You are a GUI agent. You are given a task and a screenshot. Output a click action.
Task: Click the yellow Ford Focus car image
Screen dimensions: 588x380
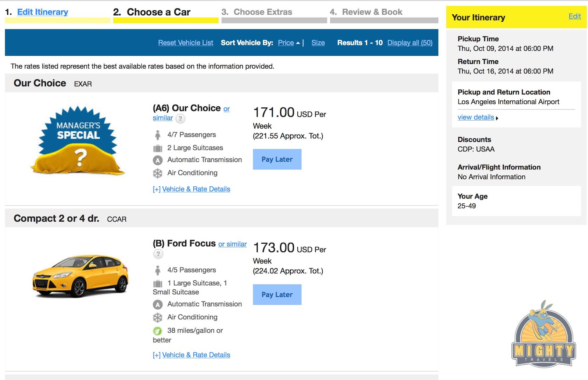pos(80,276)
